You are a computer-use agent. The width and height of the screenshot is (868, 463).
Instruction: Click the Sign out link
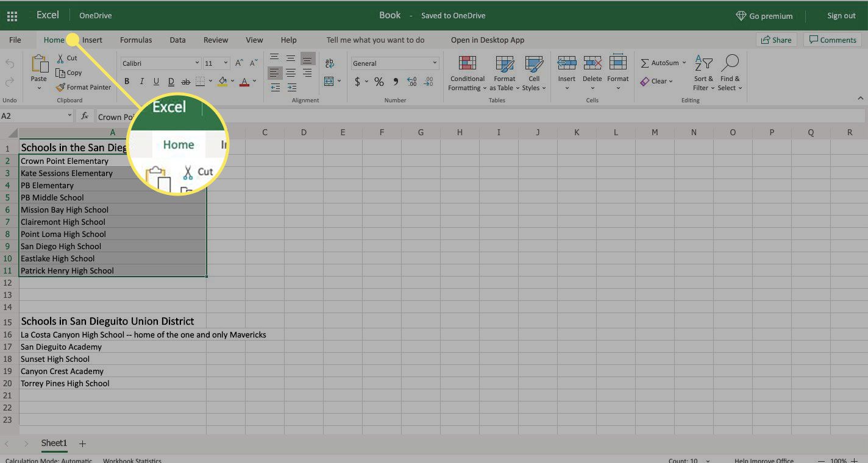pos(841,16)
